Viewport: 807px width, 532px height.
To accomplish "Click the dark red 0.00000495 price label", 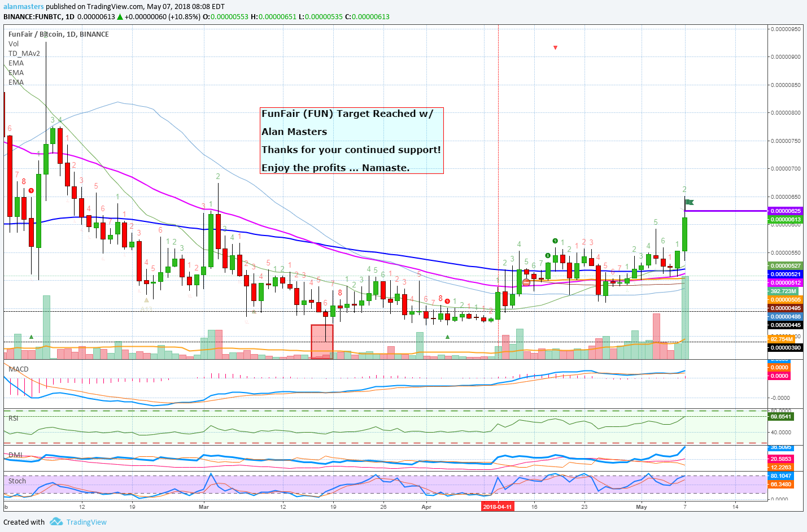I will pyautogui.click(x=786, y=308).
